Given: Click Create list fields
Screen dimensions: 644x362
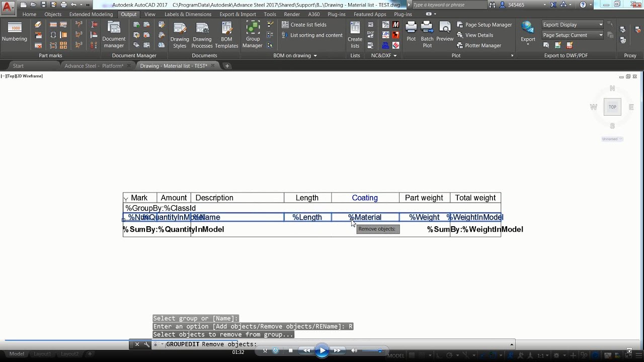Looking at the screenshot, I should [304, 25].
